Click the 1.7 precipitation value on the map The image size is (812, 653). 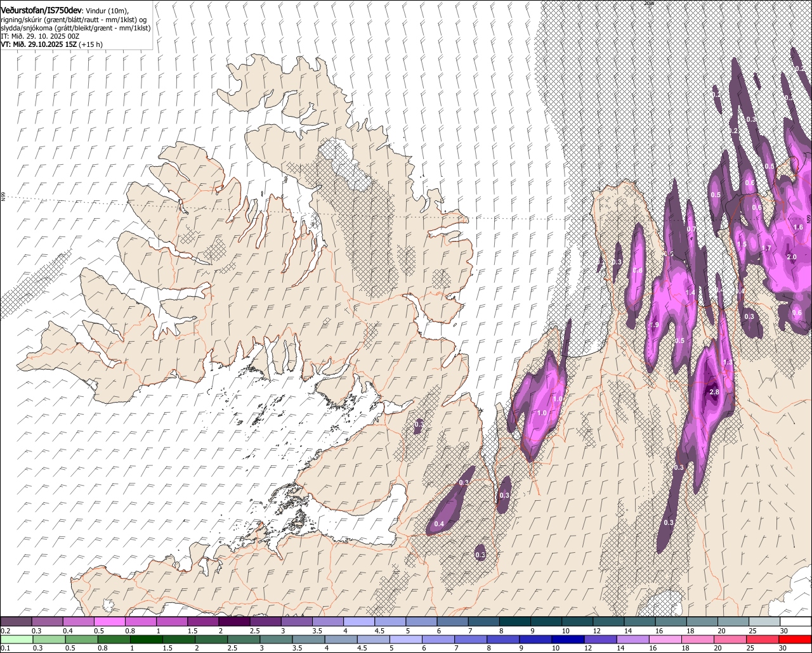[766, 249]
